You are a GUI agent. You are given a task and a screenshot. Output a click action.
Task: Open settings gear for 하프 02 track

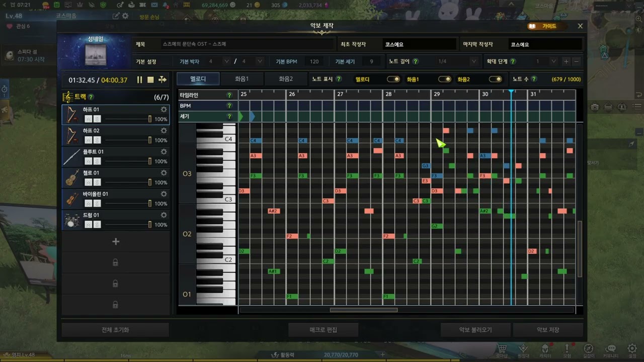[x=164, y=131]
